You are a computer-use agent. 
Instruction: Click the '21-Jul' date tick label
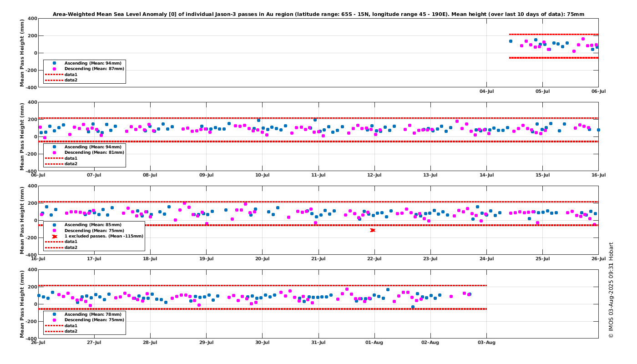point(318,259)
